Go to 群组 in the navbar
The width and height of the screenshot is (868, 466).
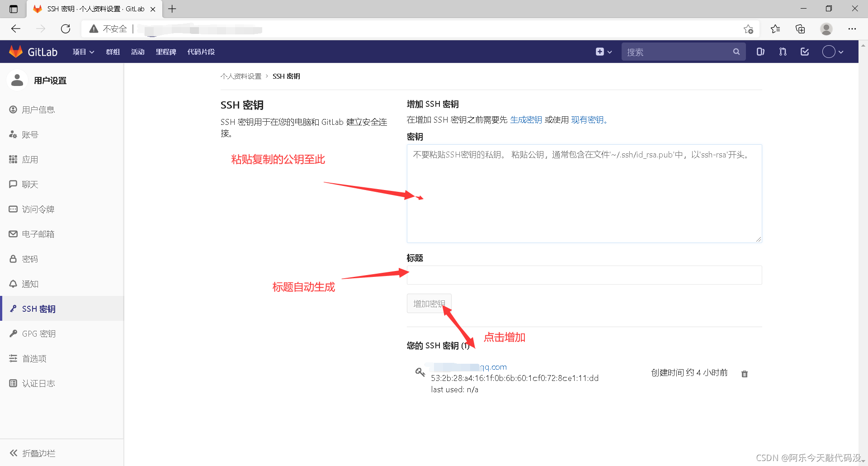[113, 52]
